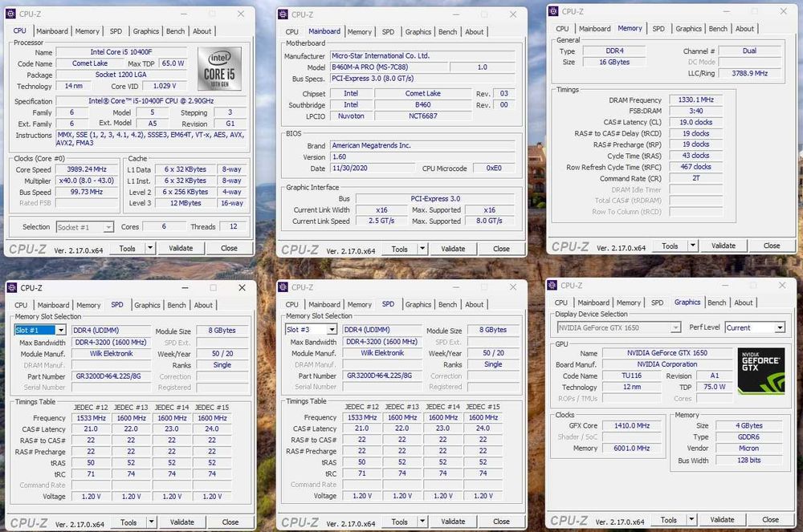The image size is (803, 532).
Task: Expand the Slot #3 memory slot dropdown
Action: (332, 330)
